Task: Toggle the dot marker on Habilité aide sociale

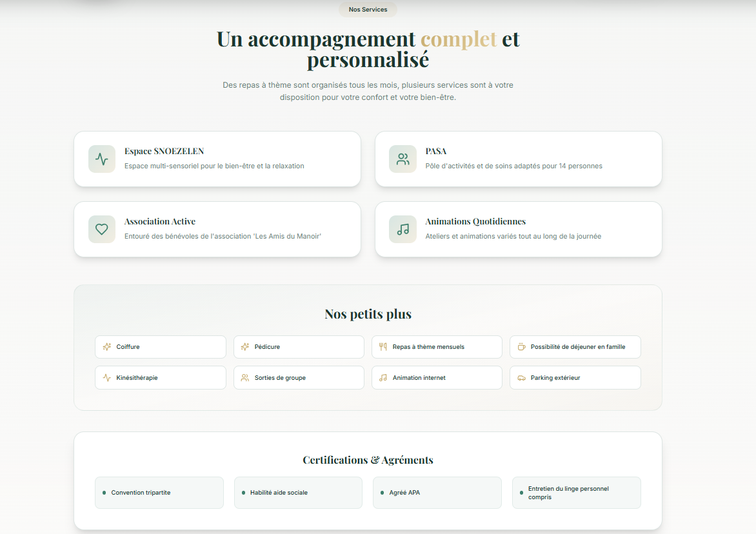Action: [244, 492]
